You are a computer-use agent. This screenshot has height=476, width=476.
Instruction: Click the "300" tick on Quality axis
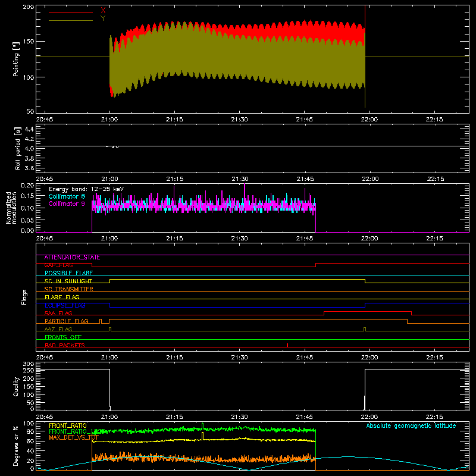[29, 364]
